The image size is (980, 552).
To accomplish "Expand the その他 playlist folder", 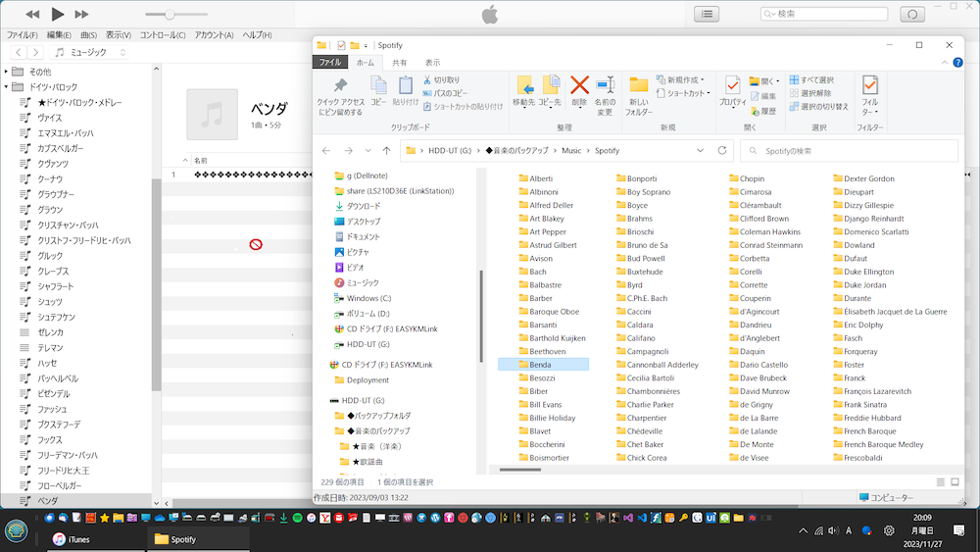I will tap(7, 72).
